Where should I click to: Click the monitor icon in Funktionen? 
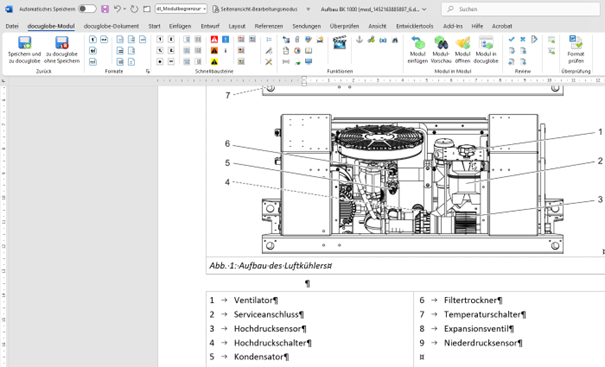click(308, 62)
